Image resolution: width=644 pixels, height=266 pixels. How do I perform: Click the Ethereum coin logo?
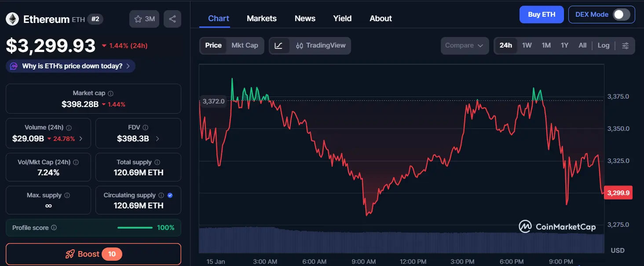pos(12,18)
